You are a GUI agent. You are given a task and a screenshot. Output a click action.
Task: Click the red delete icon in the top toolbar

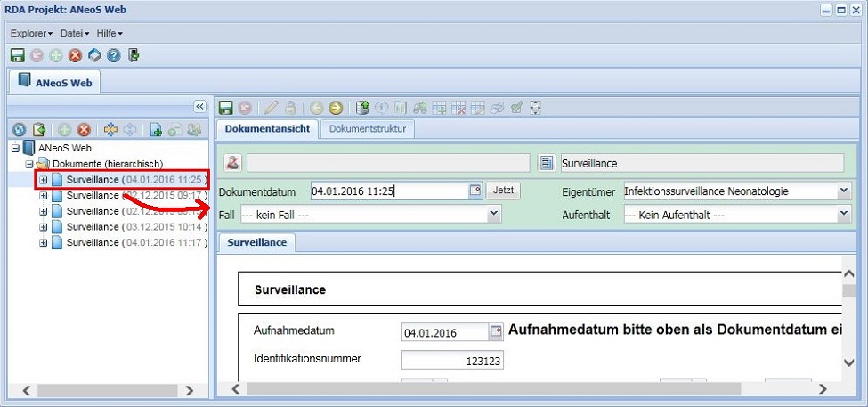[76, 55]
